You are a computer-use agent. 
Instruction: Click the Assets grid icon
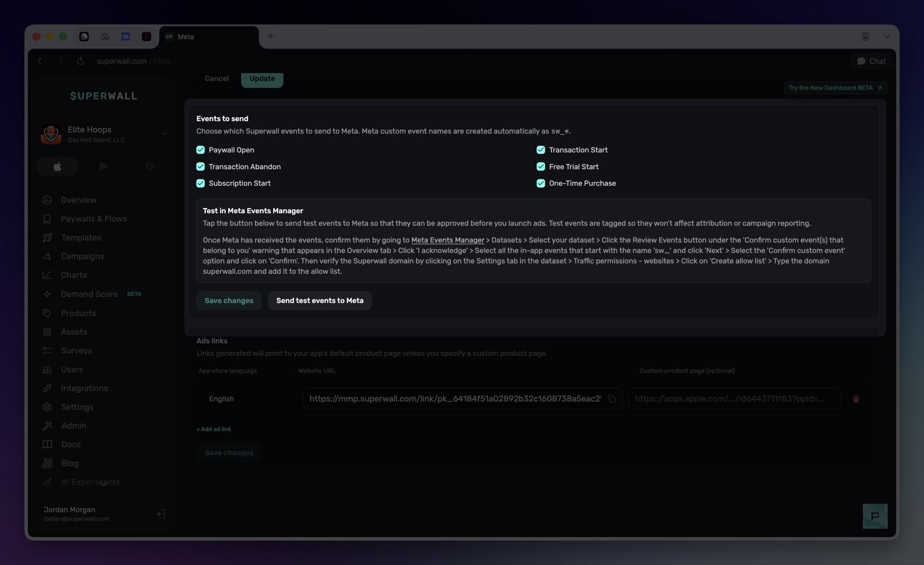(x=47, y=332)
